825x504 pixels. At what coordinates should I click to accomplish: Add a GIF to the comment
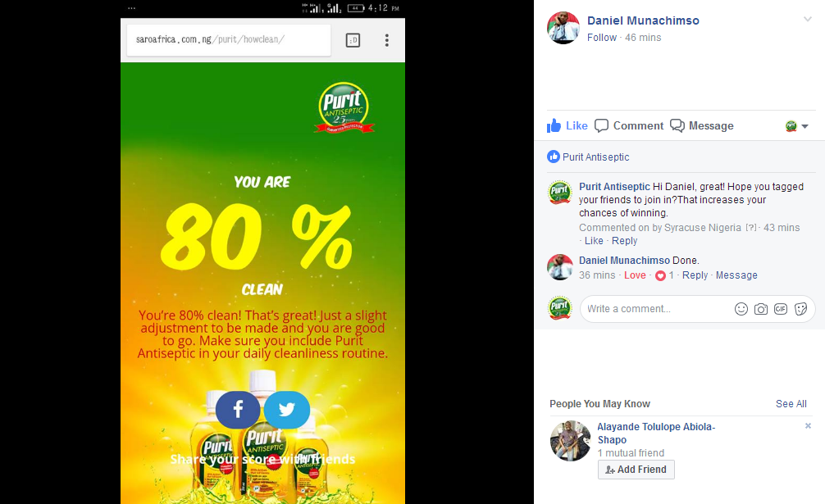coord(781,309)
